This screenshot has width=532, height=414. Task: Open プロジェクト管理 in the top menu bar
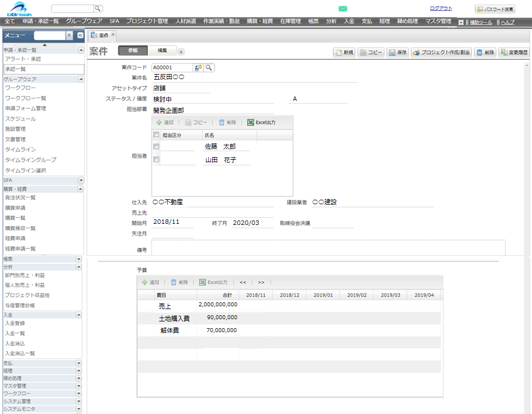click(147, 21)
